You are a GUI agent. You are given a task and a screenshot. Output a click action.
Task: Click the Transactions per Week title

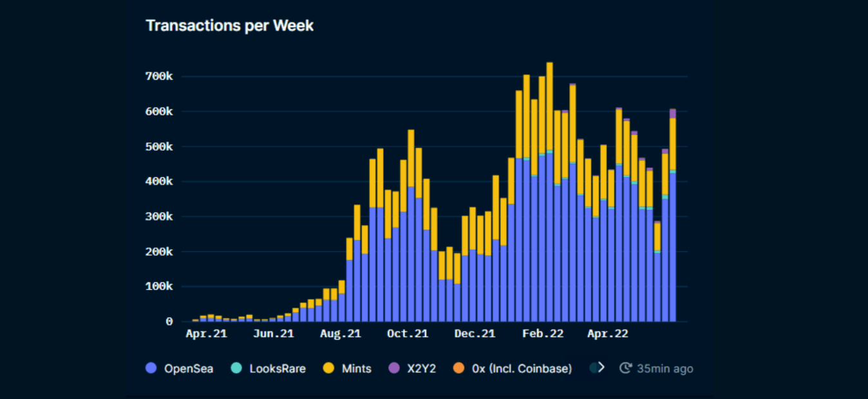[x=229, y=26]
